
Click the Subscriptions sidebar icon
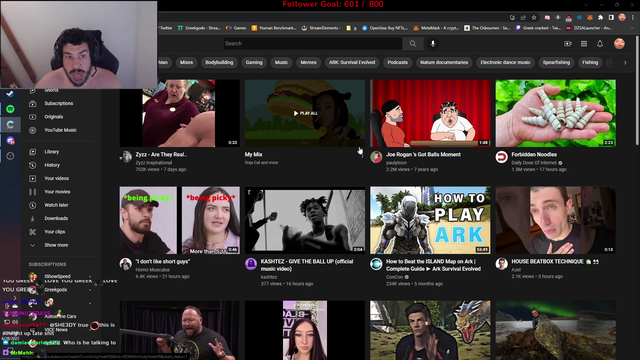pos(33,104)
